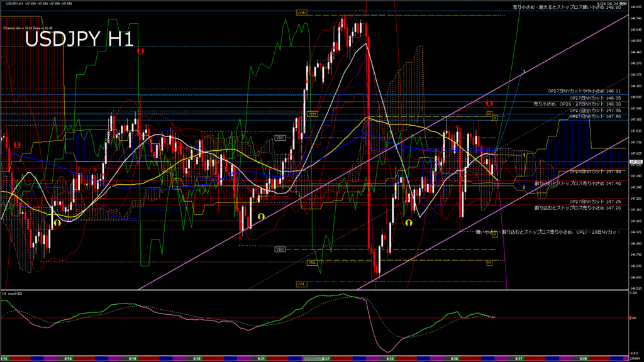Click the YDC level tag
The image size is (644, 362).
[x=280, y=137]
